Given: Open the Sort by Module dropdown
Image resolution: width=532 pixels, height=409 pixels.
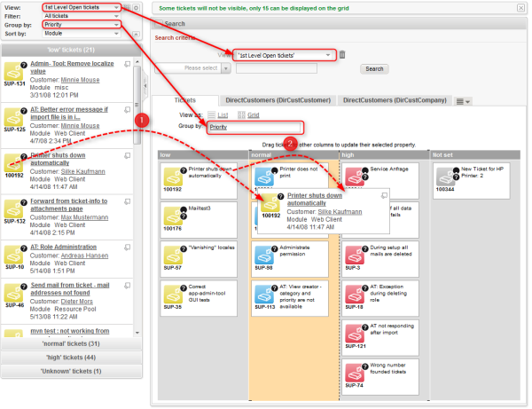Looking at the screenshot, I should pos(82,33).
